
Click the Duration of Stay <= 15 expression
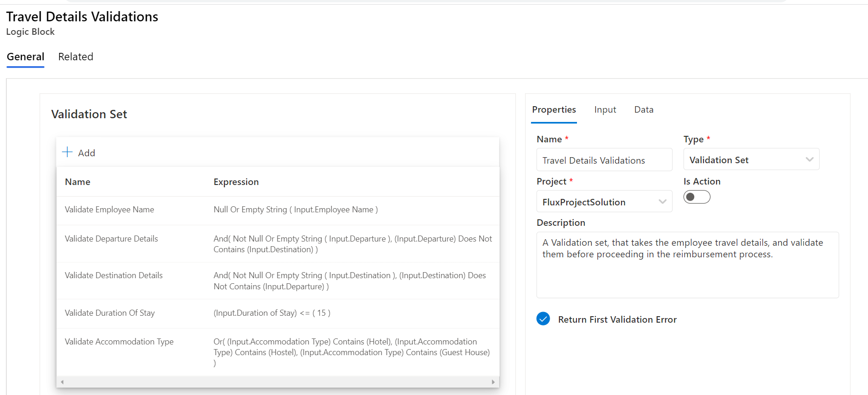pyautogui.click(x=272, y=313)
